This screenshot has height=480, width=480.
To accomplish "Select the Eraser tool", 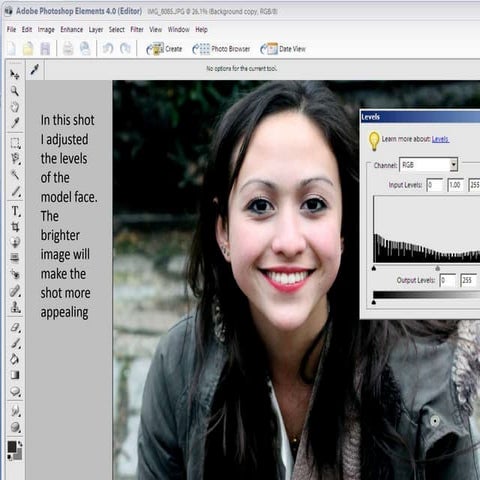I will pos(15,327).
